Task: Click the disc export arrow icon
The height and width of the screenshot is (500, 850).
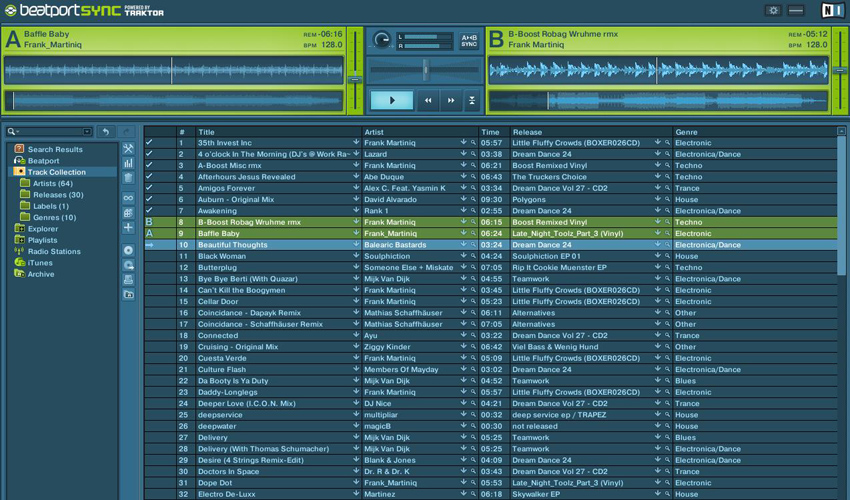Action: 128,265
